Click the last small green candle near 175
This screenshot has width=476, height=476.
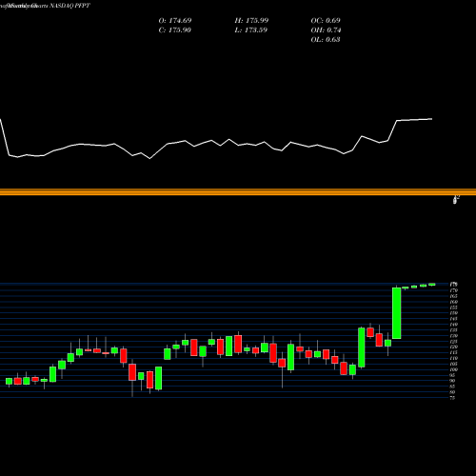[x=432, y=285]
